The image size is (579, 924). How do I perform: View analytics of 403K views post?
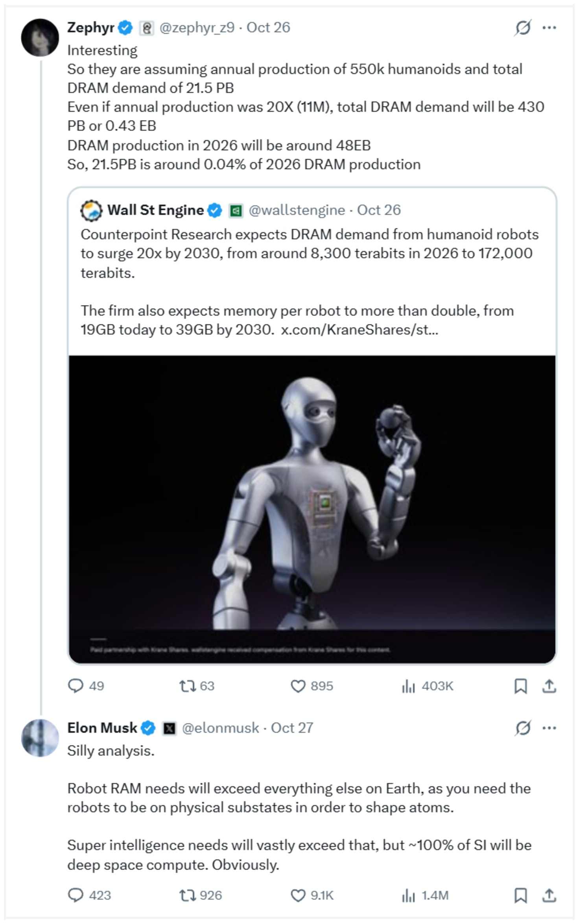(x=427, y=686)
